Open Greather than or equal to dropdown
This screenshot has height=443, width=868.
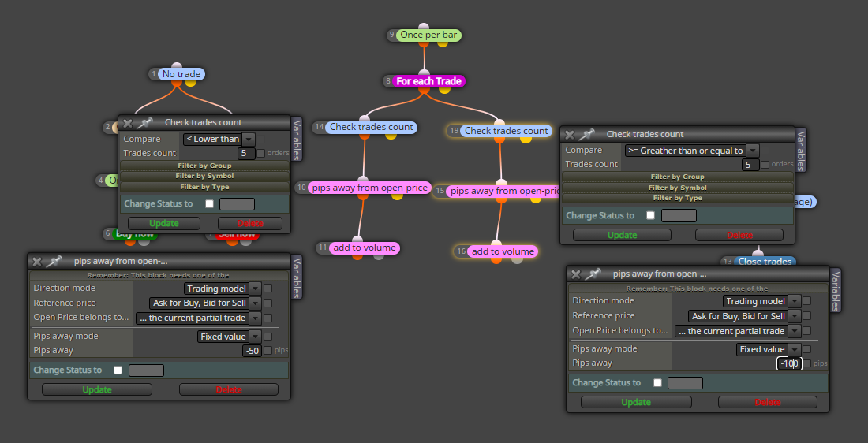point(691,151)
